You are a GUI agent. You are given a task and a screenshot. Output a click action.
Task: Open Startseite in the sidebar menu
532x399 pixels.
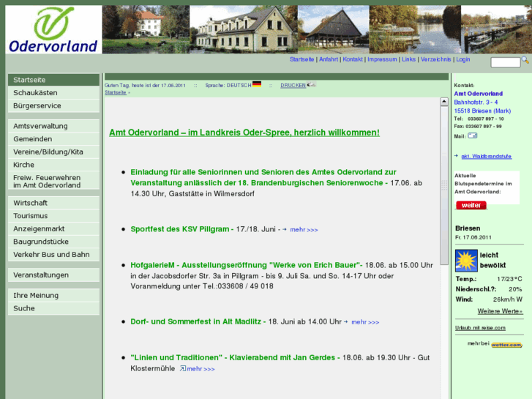(x=53, y=80)
